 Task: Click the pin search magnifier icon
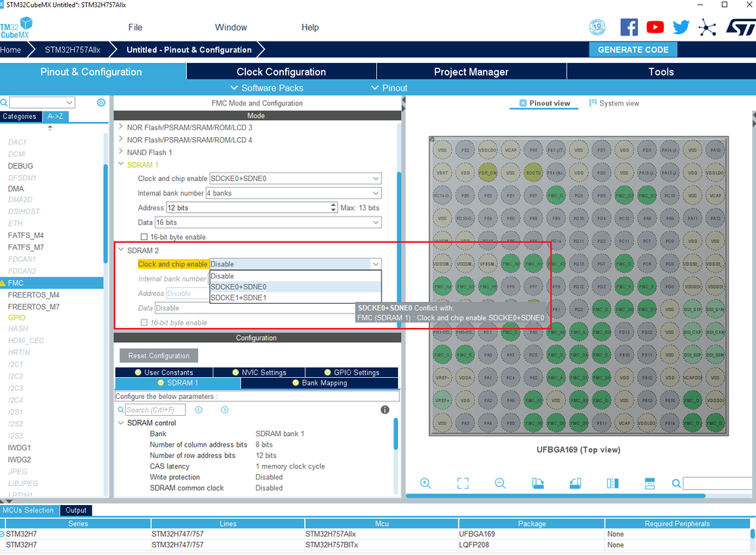677,483
